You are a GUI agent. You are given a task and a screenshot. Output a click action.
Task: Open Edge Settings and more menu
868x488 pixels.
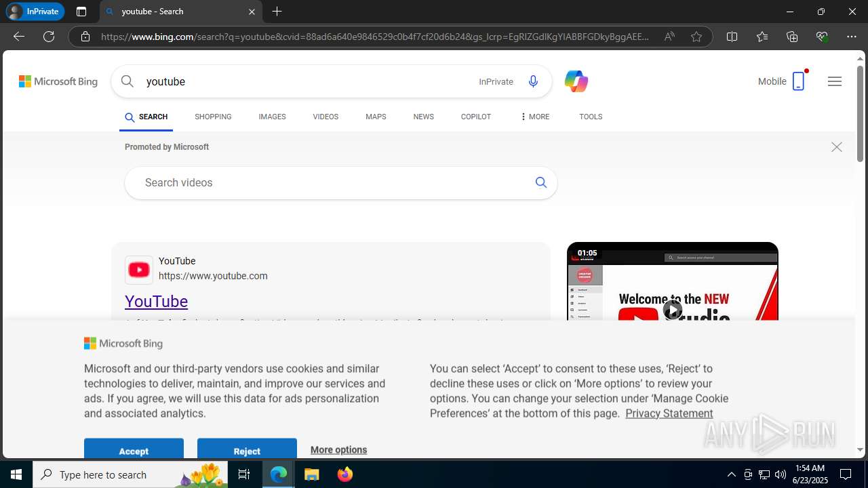[852, 37]
